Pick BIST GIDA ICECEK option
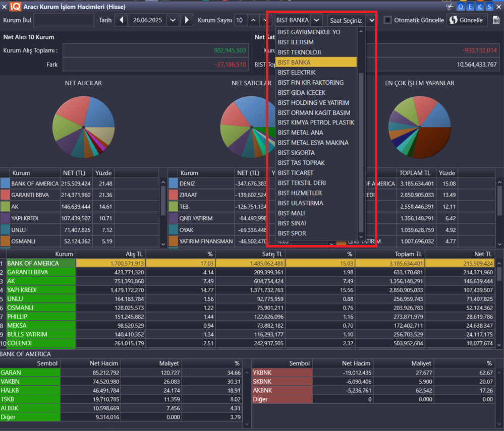 (x=316, y=92)
